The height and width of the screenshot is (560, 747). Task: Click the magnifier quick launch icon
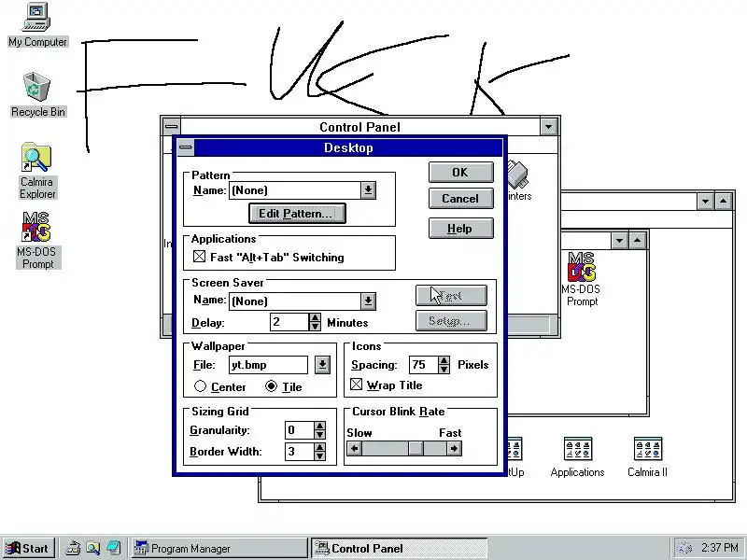click(x=92, y=548)
